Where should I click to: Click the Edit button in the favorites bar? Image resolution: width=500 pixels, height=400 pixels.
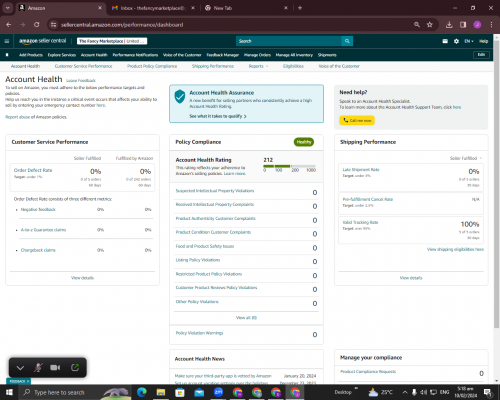click(481, 55)
